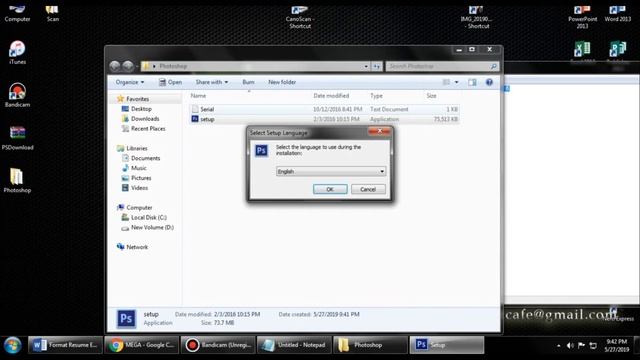Switch to Bandicam taskbar item
The width and height of the screenshot is (640, 360).
tap(218, 345)
